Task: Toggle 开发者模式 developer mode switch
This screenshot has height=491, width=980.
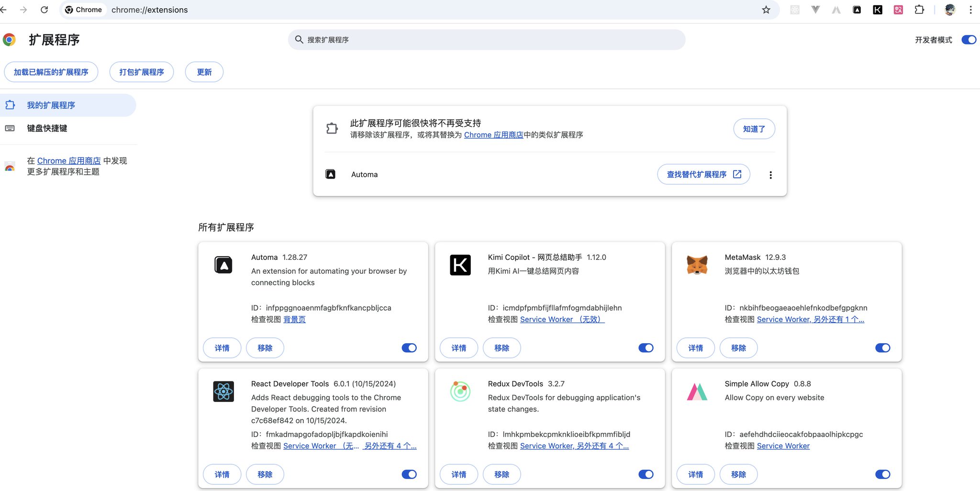Action: click(969, 40)
